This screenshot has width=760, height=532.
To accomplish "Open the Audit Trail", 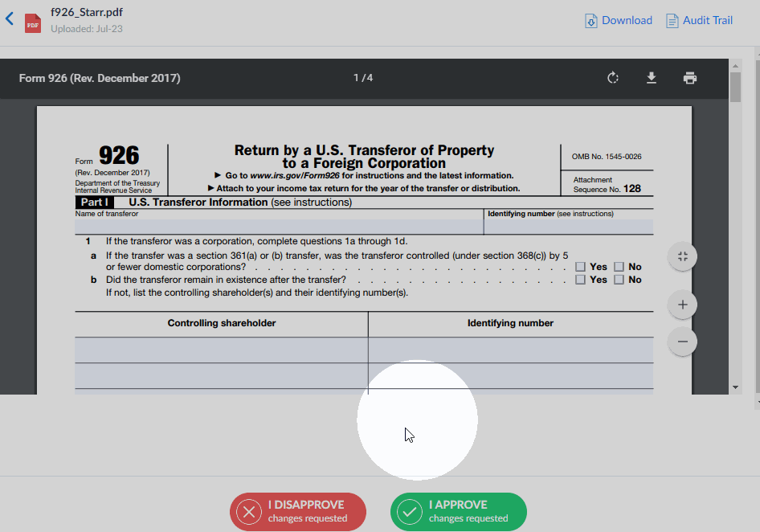I will tap(698, 20).
